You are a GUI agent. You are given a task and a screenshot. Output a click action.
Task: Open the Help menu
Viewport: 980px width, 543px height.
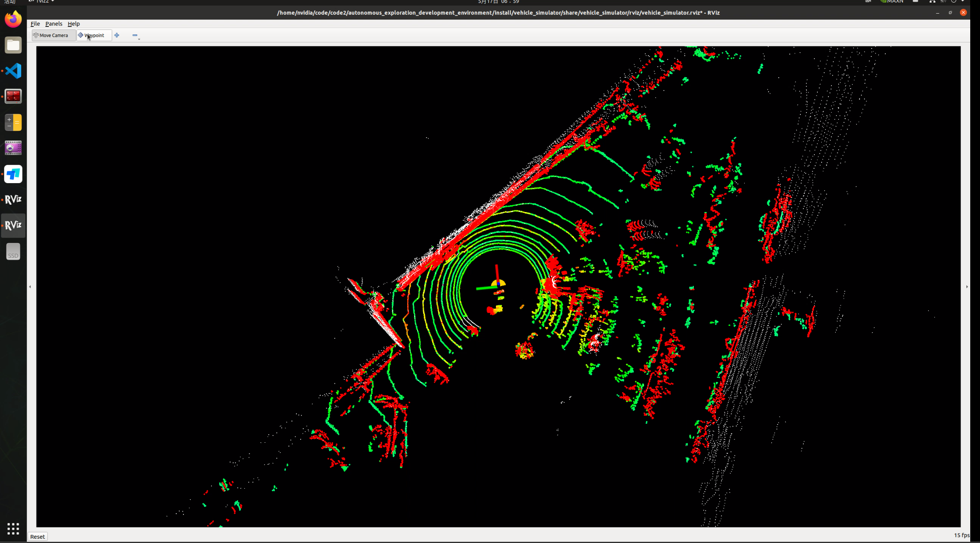[73, 24]
